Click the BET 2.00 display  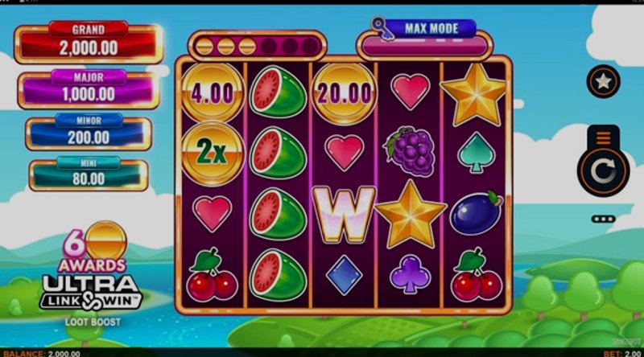click(x=621, y=354)
